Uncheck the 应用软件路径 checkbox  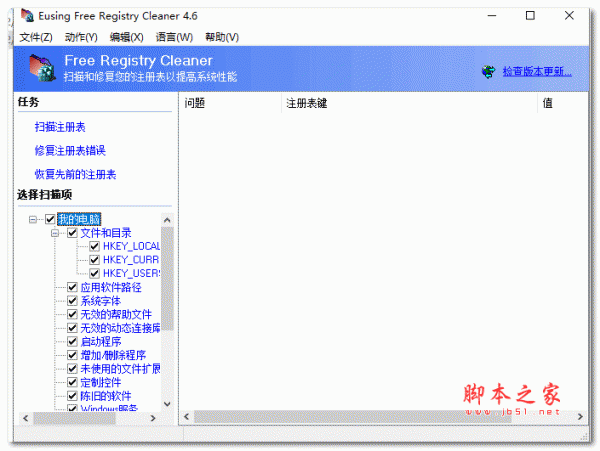[x=72, y=287]
